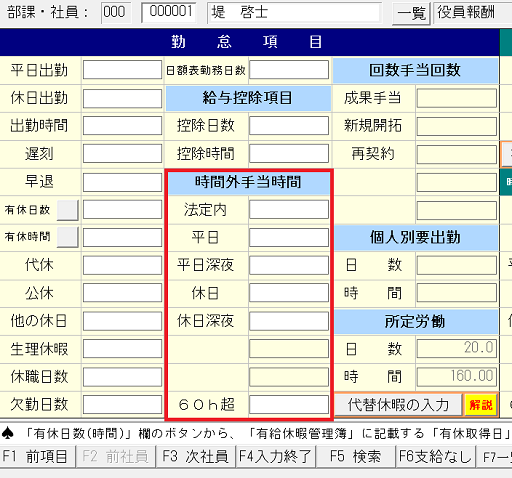Click 所定労働 日数 value 20.0

pyautogui.click(x=457, y=349)
